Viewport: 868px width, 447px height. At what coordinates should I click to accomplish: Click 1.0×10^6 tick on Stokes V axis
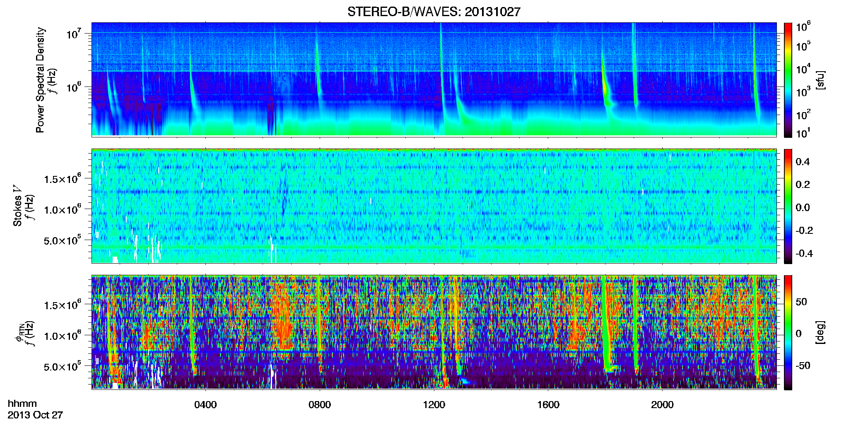coord(63,209)
